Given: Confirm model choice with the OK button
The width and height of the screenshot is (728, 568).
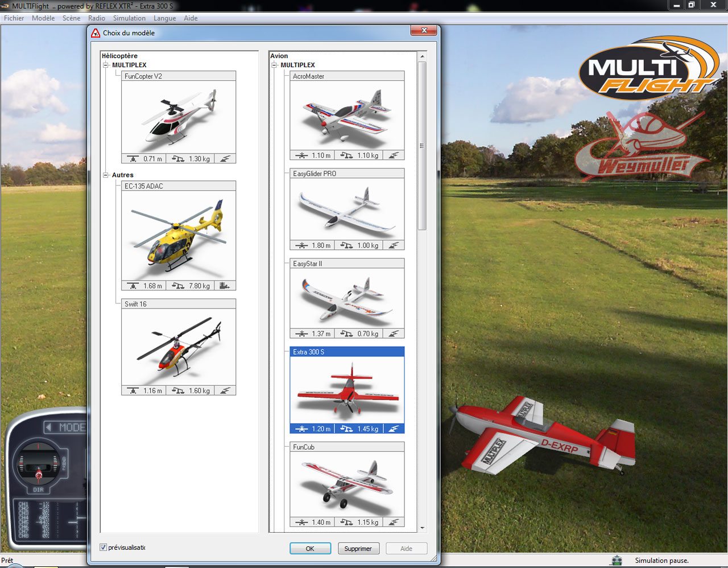Looking at the screenshot, I should (x=310, y=549).
